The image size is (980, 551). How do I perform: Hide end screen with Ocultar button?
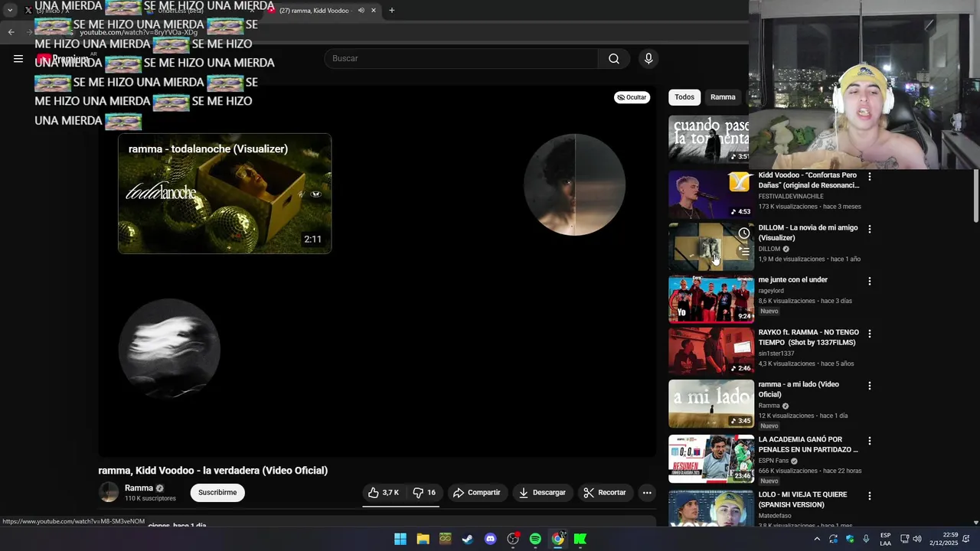click(632, 97)
